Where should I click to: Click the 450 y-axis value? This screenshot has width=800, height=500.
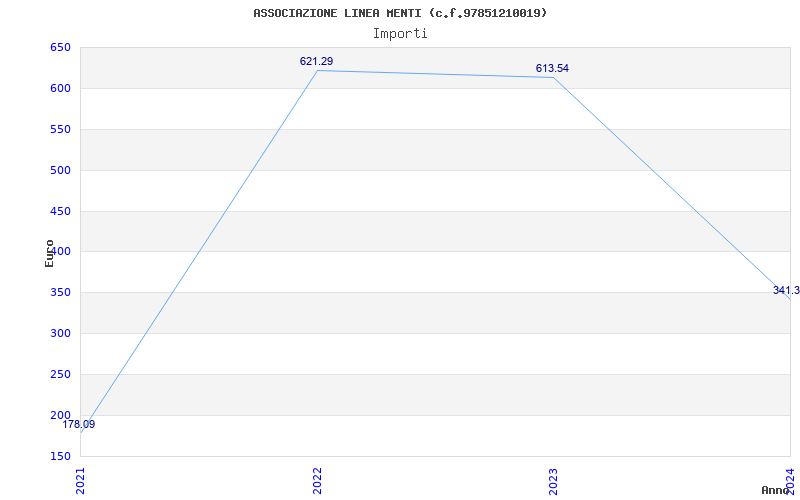tap(60, 211)
